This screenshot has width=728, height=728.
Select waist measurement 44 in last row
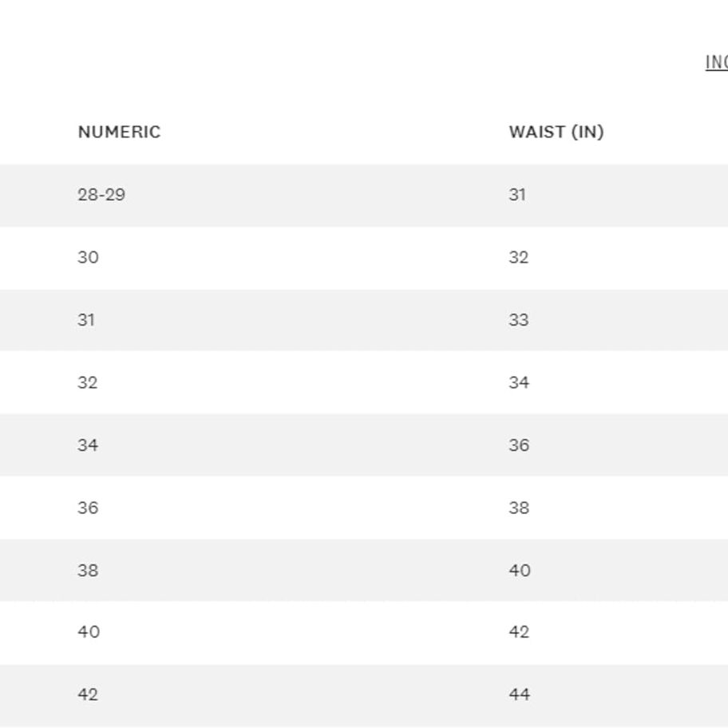tap(520, 695)
